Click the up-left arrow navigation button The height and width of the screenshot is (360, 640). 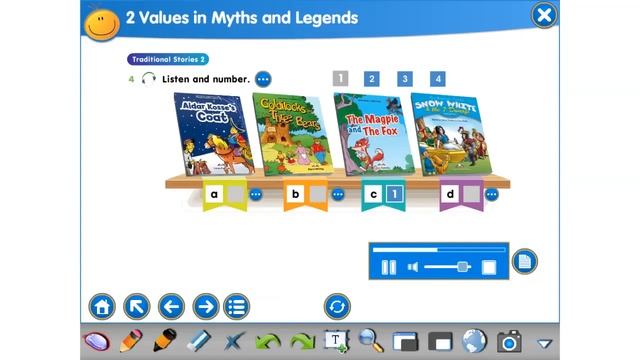coord(137,307)
